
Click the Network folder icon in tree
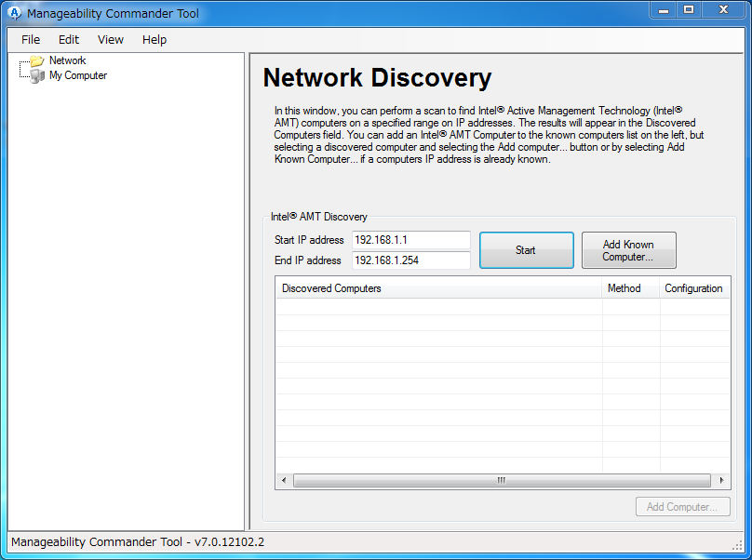coord(37,60)
